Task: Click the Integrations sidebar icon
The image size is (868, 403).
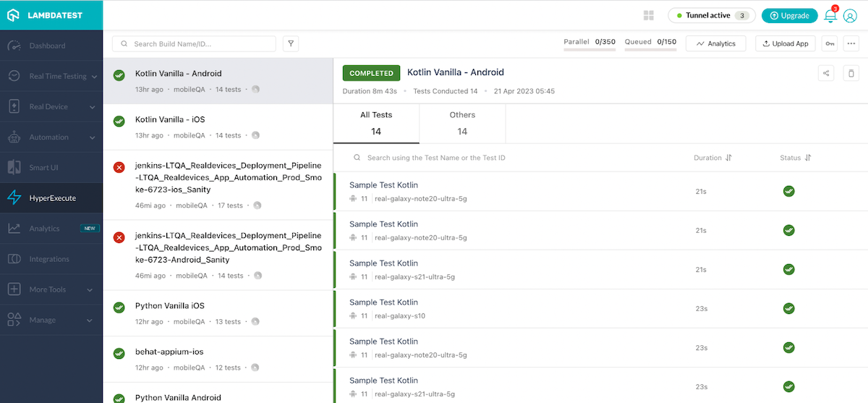Action: click(14, 259)
